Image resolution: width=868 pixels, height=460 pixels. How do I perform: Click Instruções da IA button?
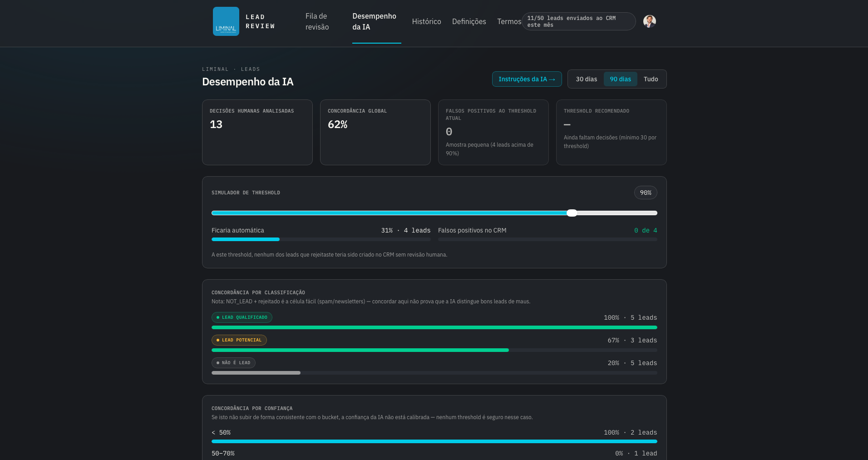527,79
